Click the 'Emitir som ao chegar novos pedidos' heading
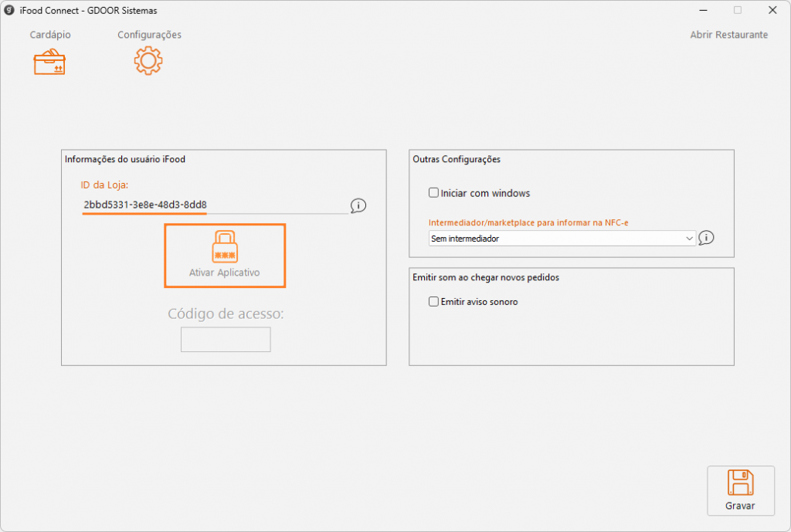Image resolution: width=791 pixels, height=532 pixels. (x=486, y=277)
